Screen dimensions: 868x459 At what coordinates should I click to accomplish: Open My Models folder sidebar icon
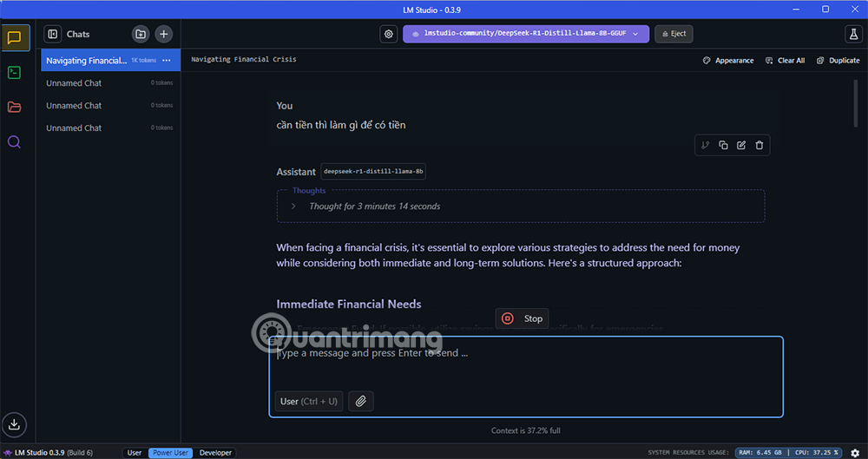pos(15,107)
